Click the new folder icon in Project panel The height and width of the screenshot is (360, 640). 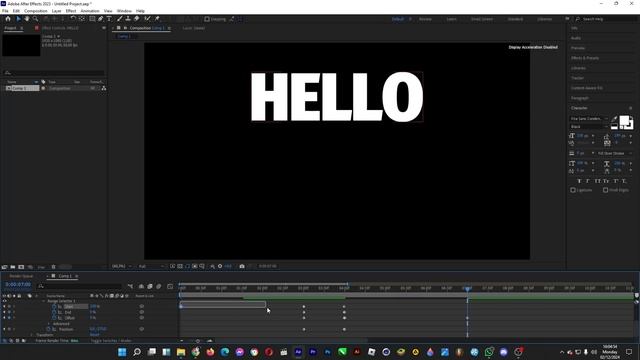(13, 267)
